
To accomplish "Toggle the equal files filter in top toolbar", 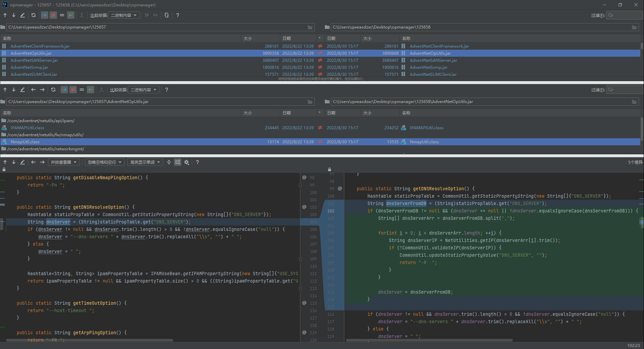I will (62, 15).
